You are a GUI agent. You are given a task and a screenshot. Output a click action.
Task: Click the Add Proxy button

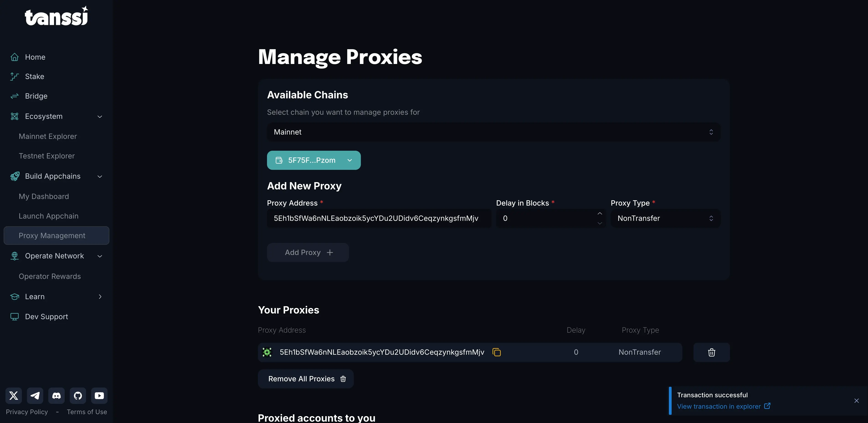click(x=308, y=252)
